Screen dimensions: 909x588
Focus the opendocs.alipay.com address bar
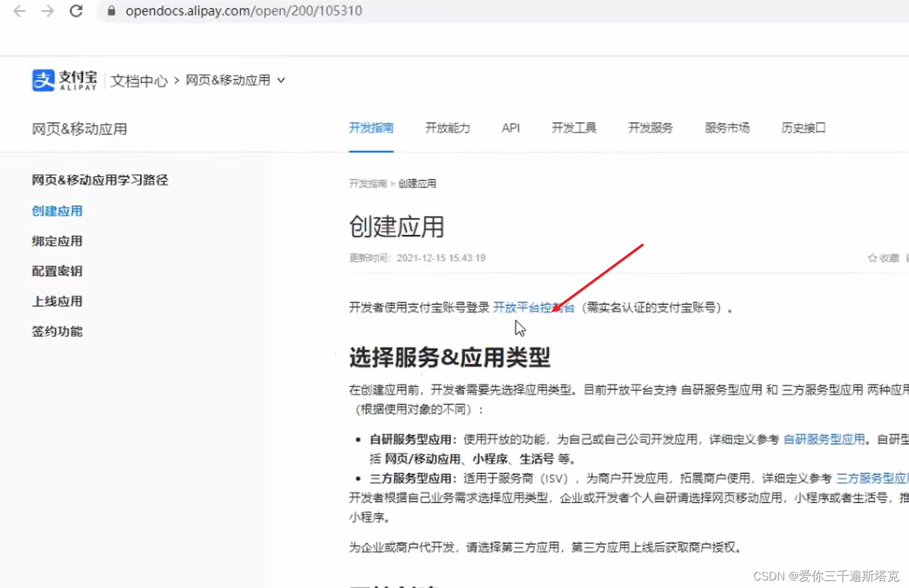coord(504,11)
